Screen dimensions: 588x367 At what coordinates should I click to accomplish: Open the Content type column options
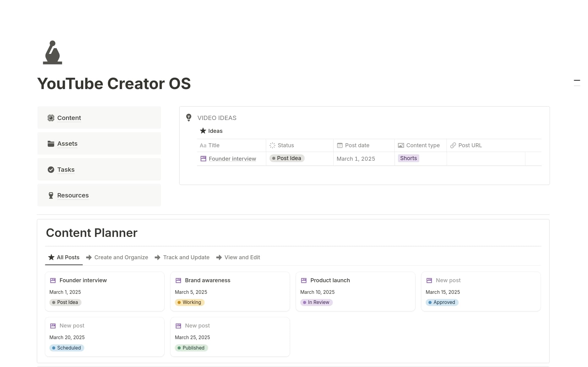(x=423, y=145)
